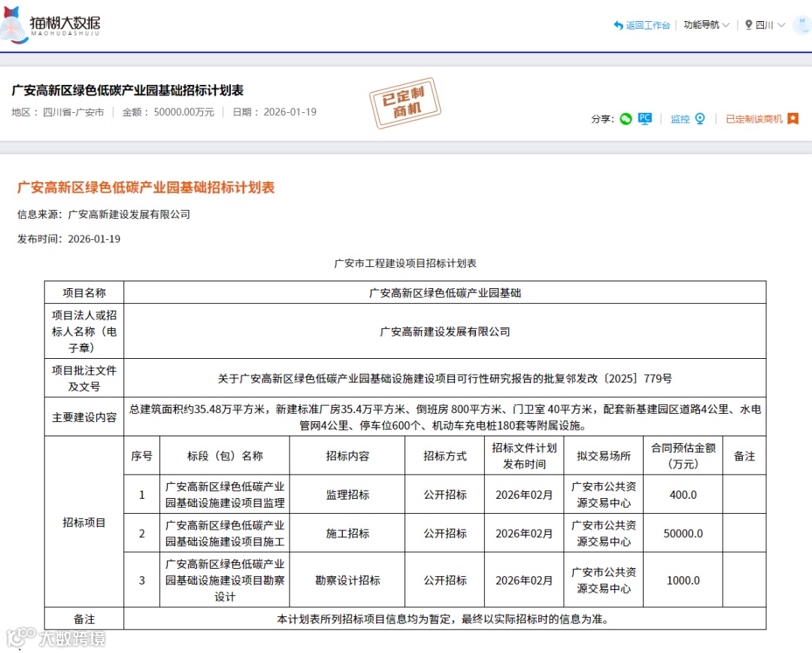The width and height of the screenshot is (812, 653).
Task: Click 信息来源：广安高新建设发展有限公司
Action: [x=104, y=214]
